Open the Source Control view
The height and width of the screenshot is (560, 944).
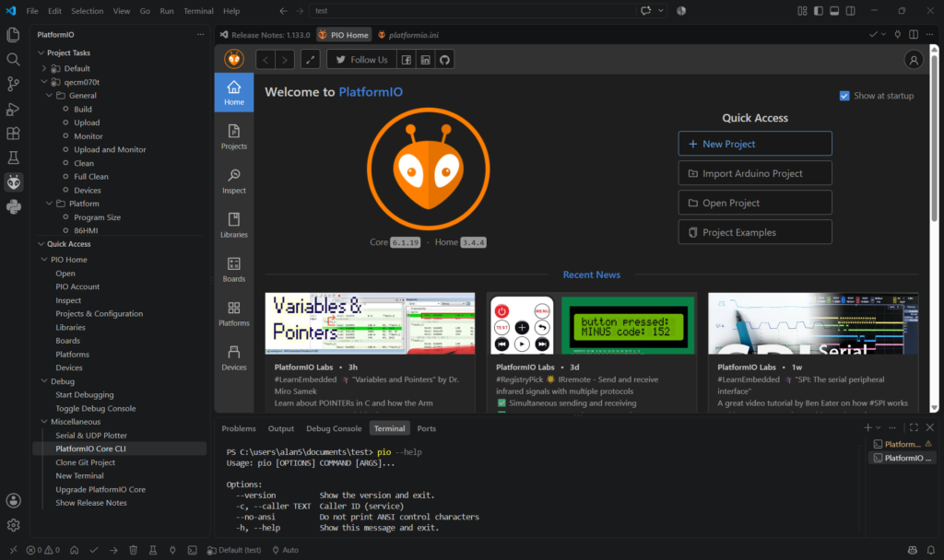(13, 84)
